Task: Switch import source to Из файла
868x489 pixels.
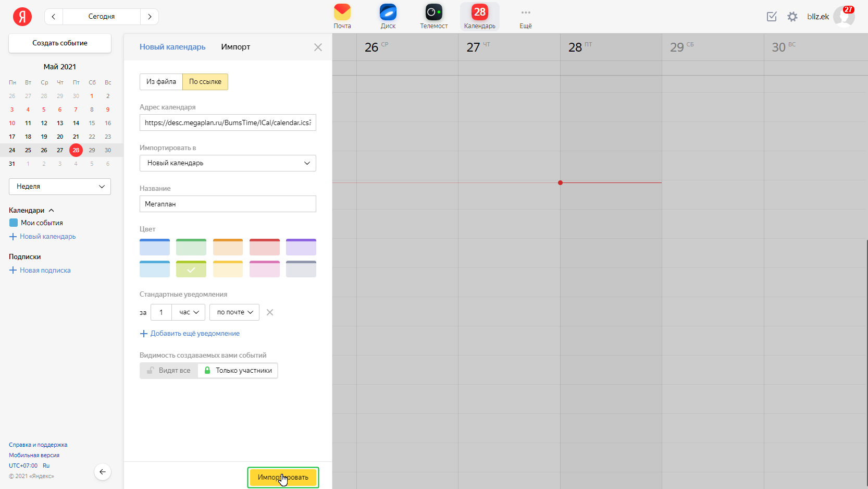Action: (161, 82)
